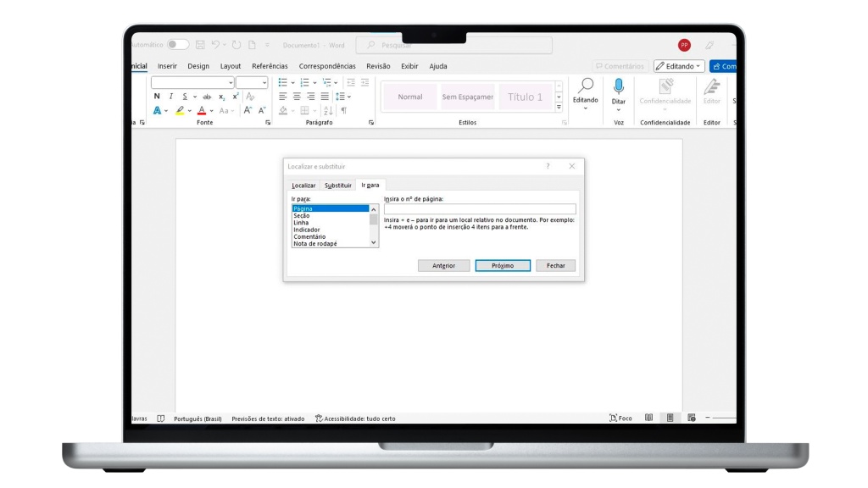868x488 pixels.
Task: Click the show paragraph marks (¶) icon
Action: [343, 110]
